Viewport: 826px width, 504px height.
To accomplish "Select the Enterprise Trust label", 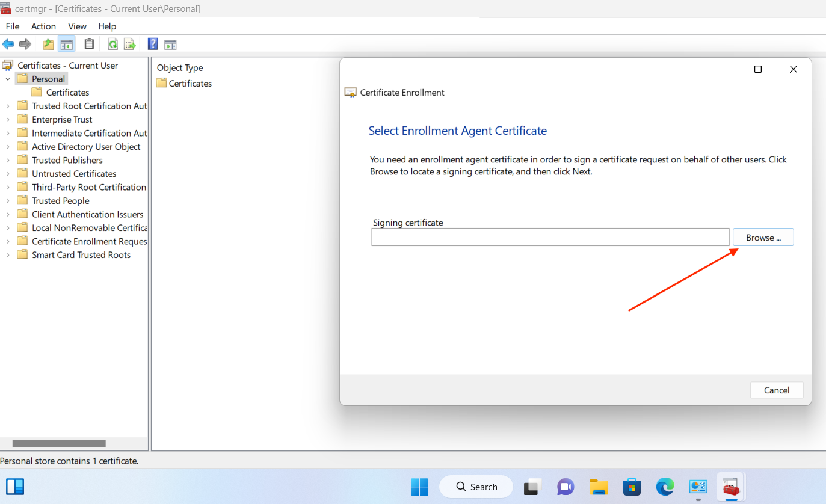I will 62,120.
